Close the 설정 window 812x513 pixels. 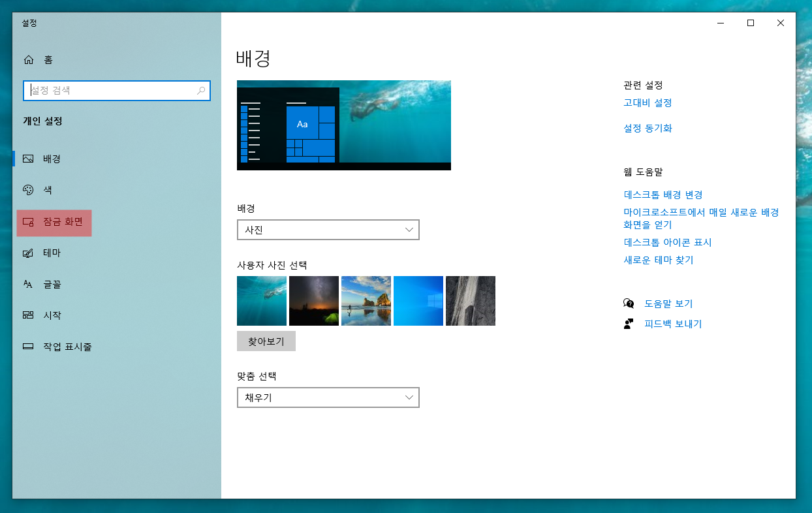coord(781,23)
